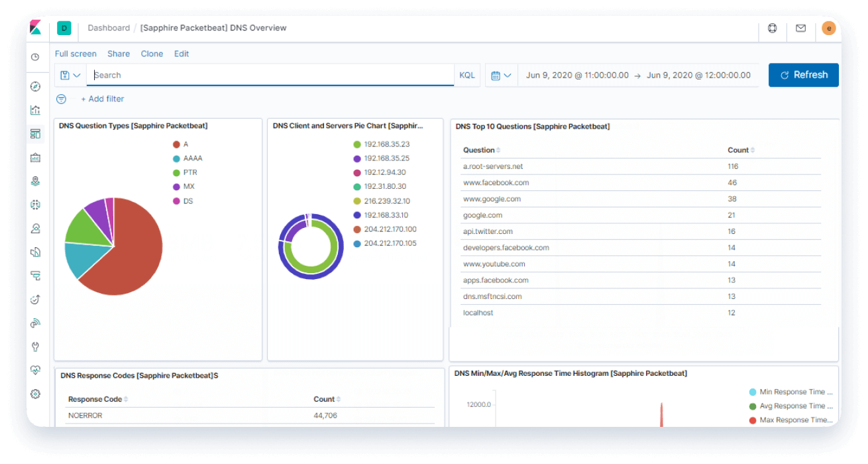Screen dimensions: 868x464
Task: Open the saved query menu chevron
Action: click(78, 75)
